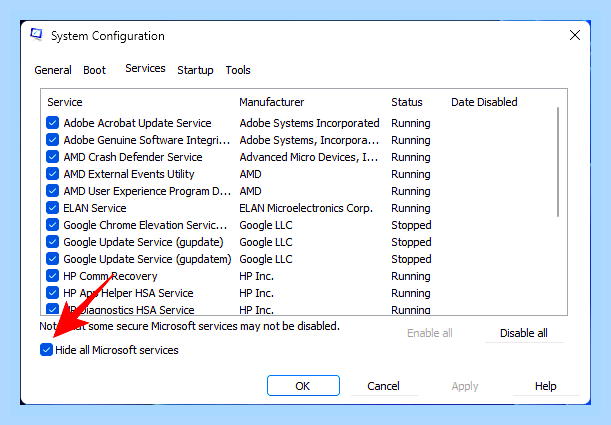Open Help from the dialog
Viewport: 611px width, 425px height.
click(x=546, y=386)
